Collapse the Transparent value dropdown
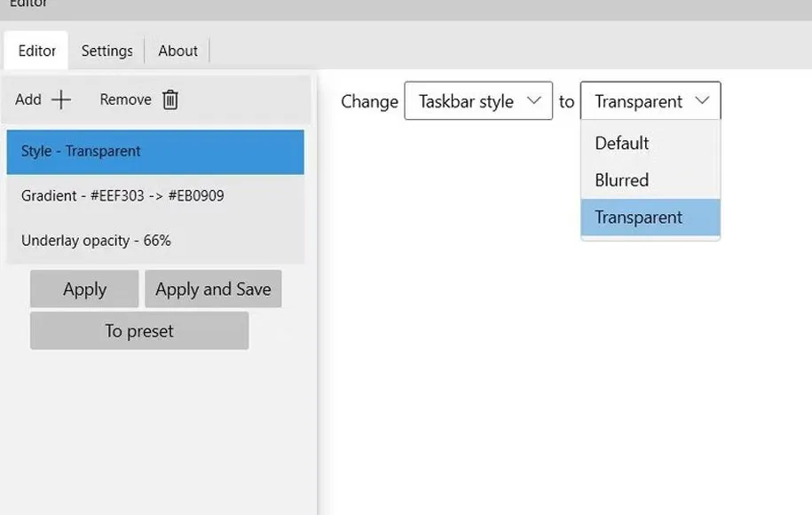 tap(650, 101)
